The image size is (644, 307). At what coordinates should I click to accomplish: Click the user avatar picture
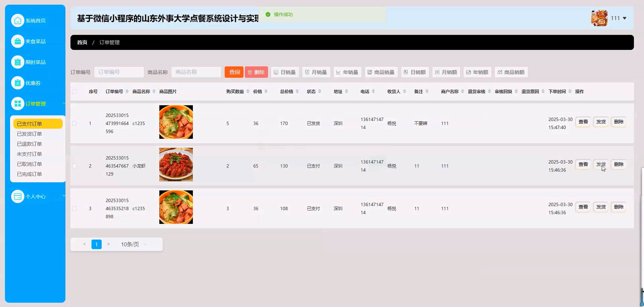[599, 18]
